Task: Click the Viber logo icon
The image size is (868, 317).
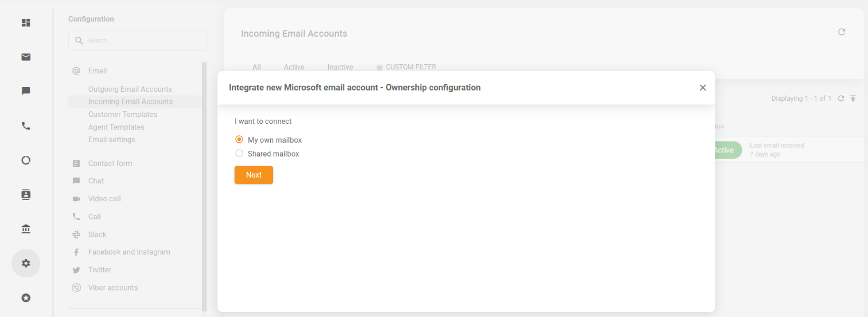Action: (x=76, y=288)
